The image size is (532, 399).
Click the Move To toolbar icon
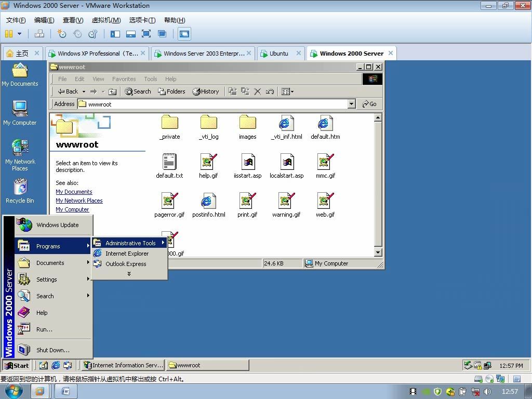[x=232, y=91]
